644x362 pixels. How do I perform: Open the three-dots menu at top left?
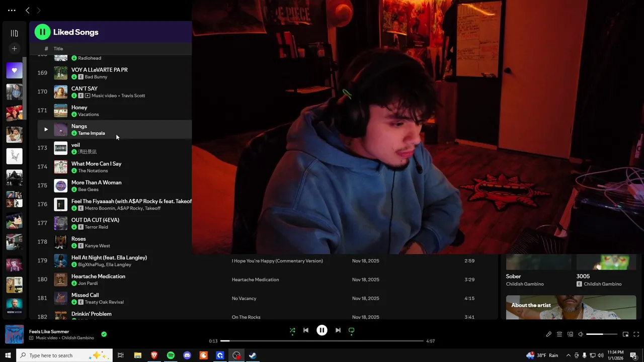12,10
